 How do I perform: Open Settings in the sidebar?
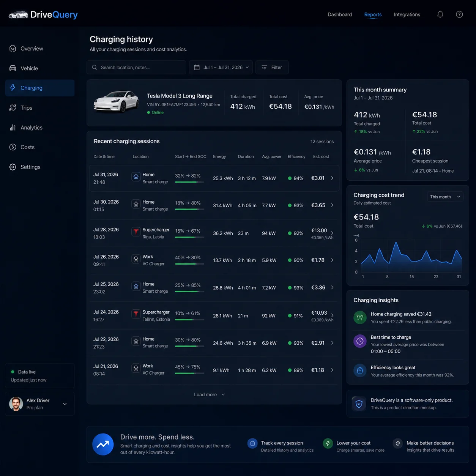40,167
